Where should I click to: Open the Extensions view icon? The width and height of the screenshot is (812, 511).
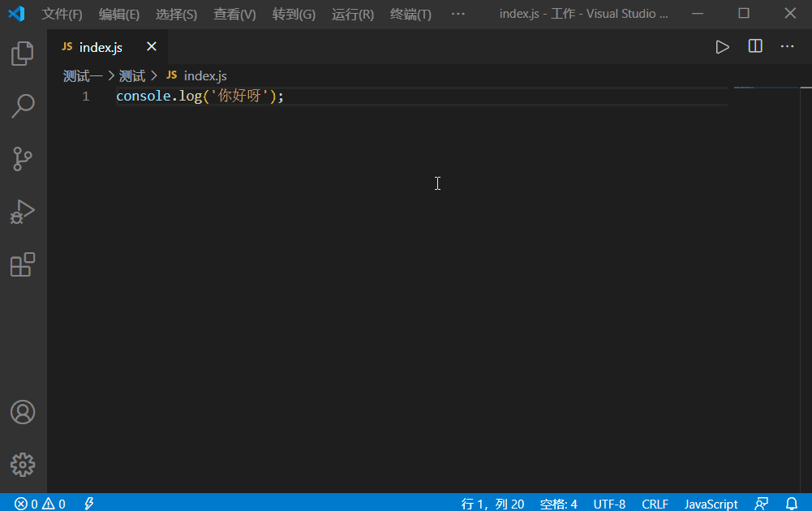tap(23, 264)
